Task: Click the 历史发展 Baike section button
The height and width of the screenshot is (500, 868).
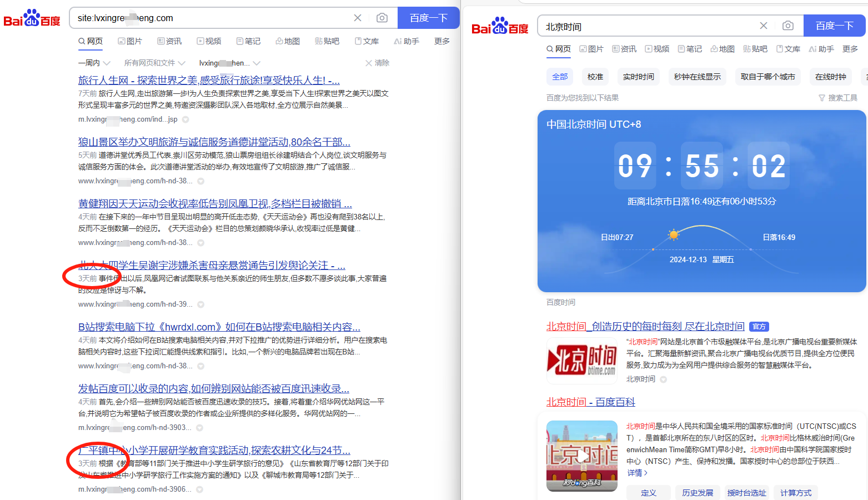Action: (698, 493)
